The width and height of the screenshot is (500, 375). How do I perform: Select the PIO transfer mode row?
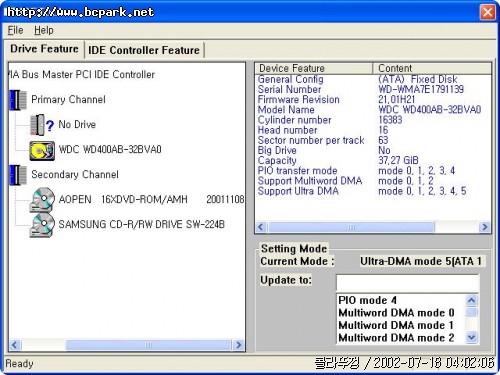tap(373, 171)
